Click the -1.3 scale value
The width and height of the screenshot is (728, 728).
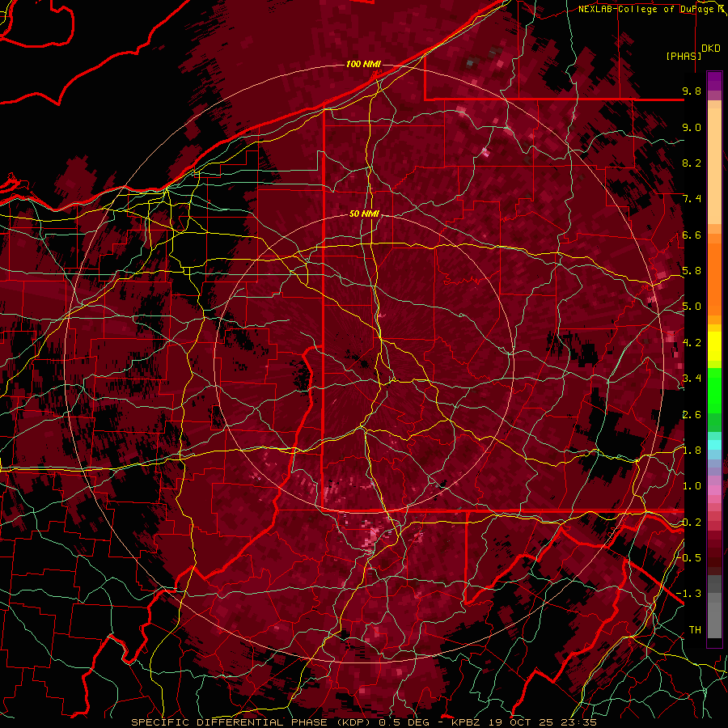688,594
